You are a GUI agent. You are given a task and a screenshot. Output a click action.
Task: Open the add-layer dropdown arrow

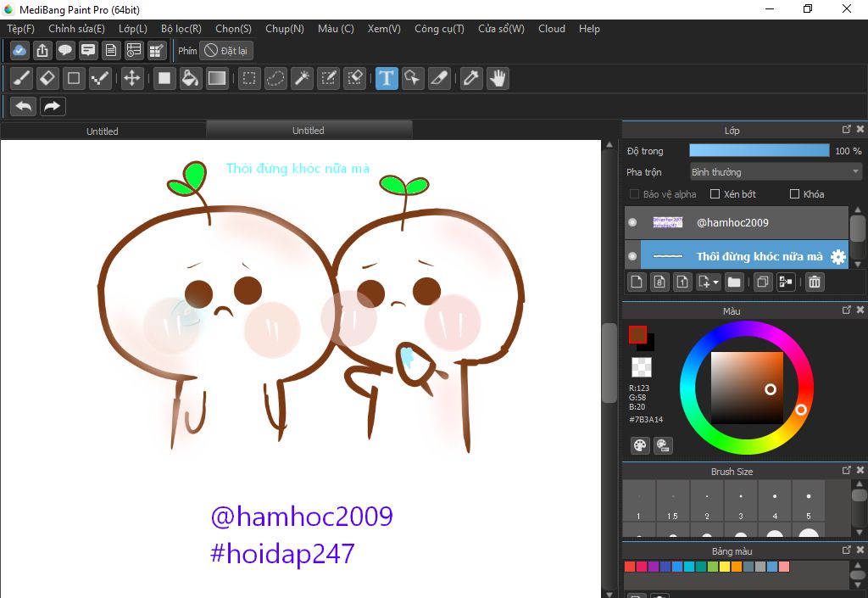[x=715, y=282]
